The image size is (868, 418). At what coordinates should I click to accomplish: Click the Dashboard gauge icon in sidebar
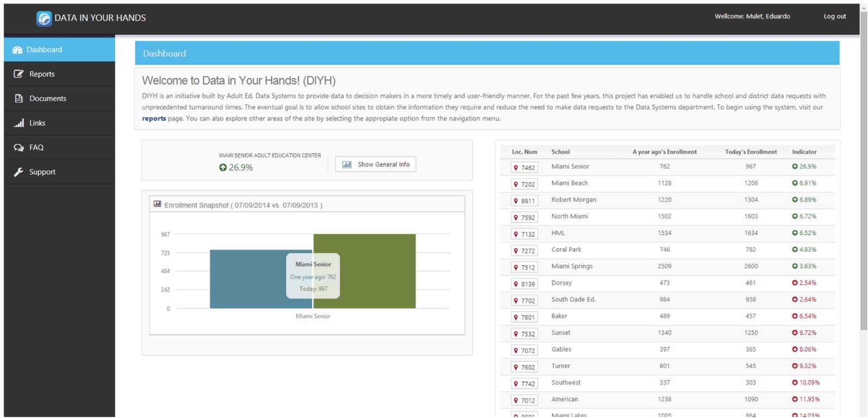17,50
